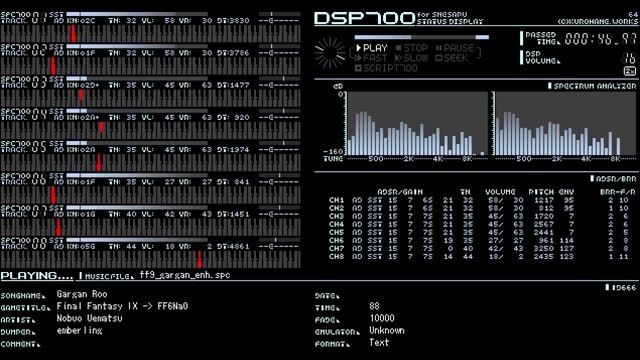Click the Time value 88
Screen dimensions: 640x360
374,306
